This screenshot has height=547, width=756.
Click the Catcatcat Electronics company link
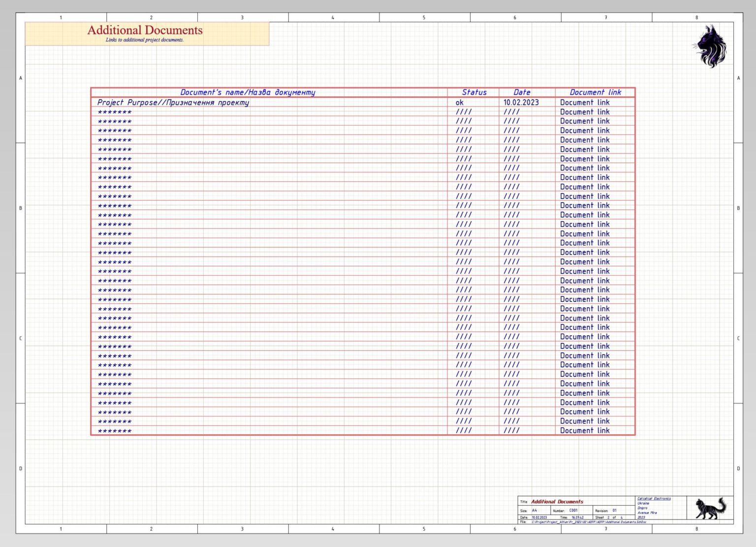click(x=654, y=499)
